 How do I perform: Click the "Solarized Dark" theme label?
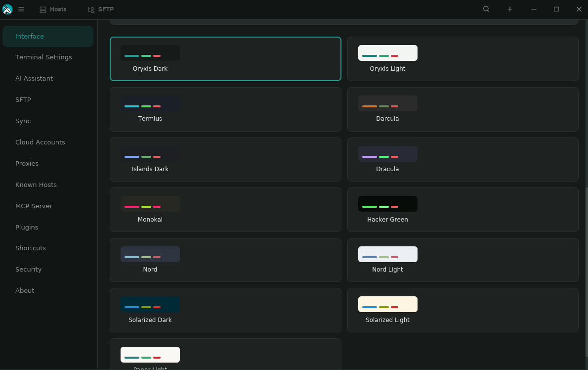(x=150, y=320)
